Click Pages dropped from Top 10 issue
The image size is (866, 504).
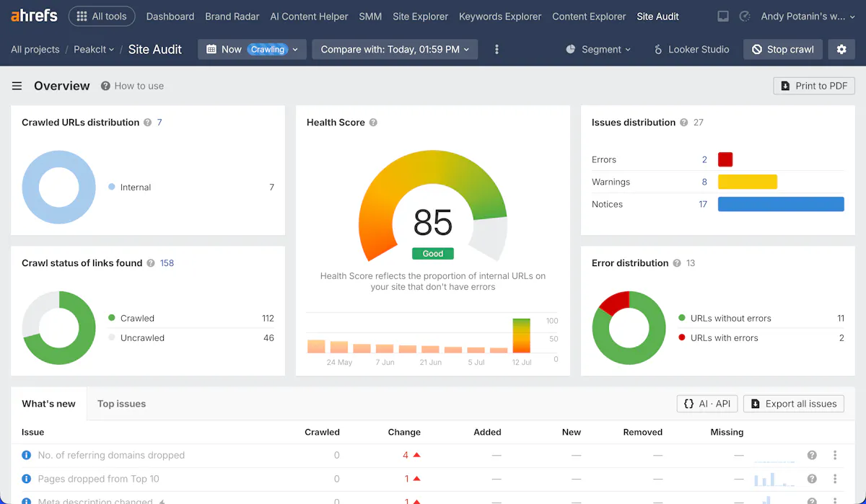(x=98, y=479)
